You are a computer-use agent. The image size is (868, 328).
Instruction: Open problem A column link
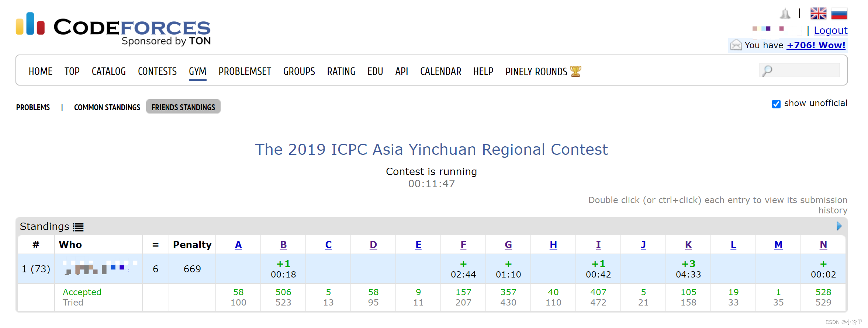[238, 245]
